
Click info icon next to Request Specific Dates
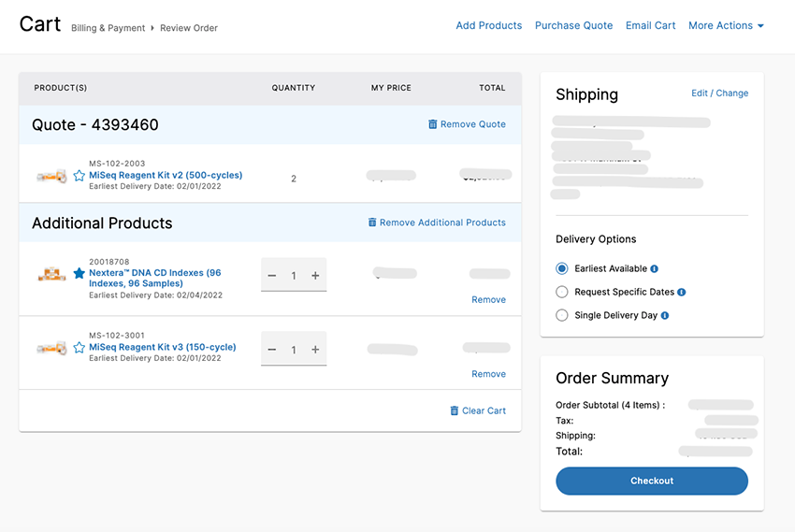coord(682,293)
